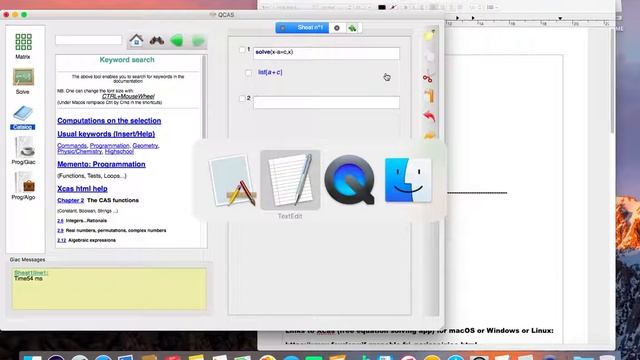Click the TextEdit window vertical scrollbar

(612, 82)
